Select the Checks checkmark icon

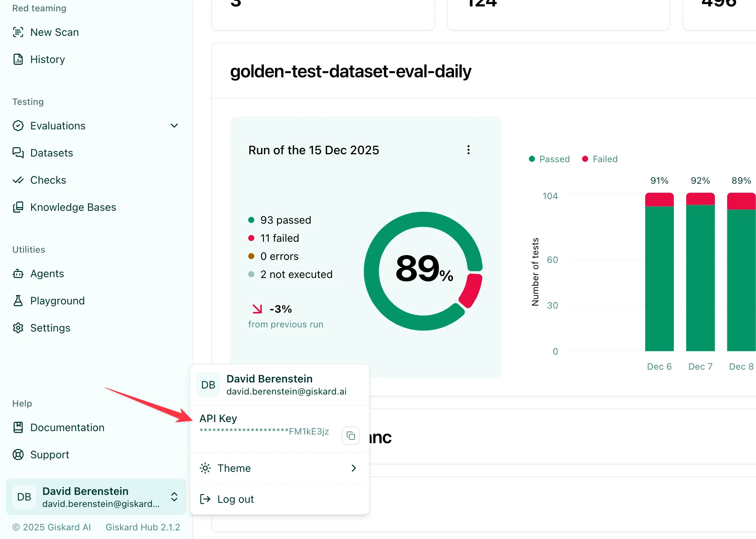[x=18, y=180]
